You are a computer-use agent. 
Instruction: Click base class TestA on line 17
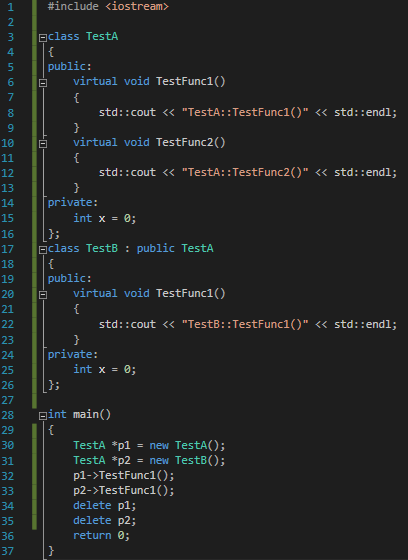coord(197,248)
